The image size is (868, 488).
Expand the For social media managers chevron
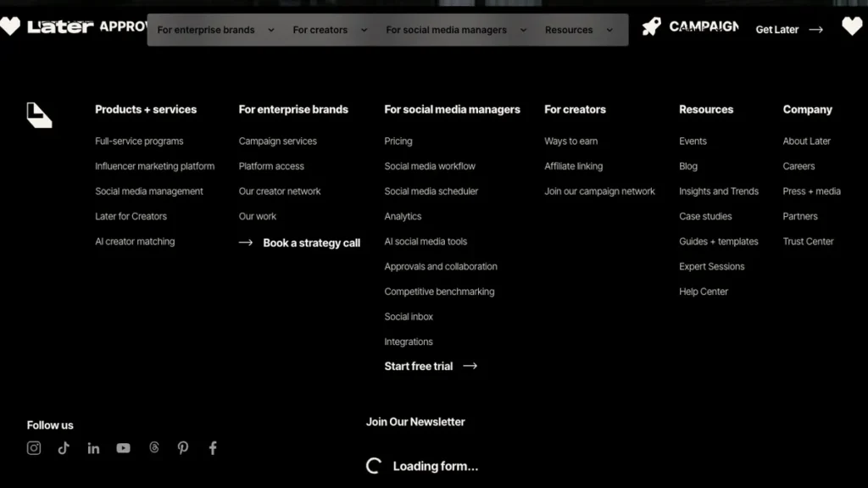point(523,30)
